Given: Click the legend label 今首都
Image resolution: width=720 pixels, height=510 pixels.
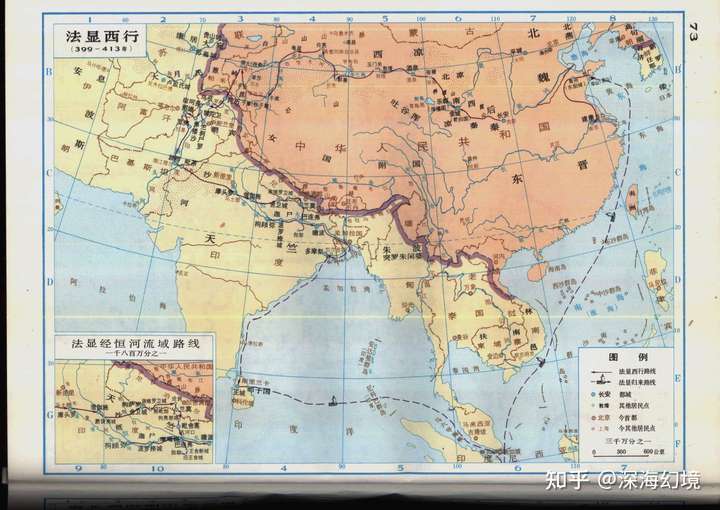Looking at the screenshot, I should pyautogui.click(x=628, y=417).
